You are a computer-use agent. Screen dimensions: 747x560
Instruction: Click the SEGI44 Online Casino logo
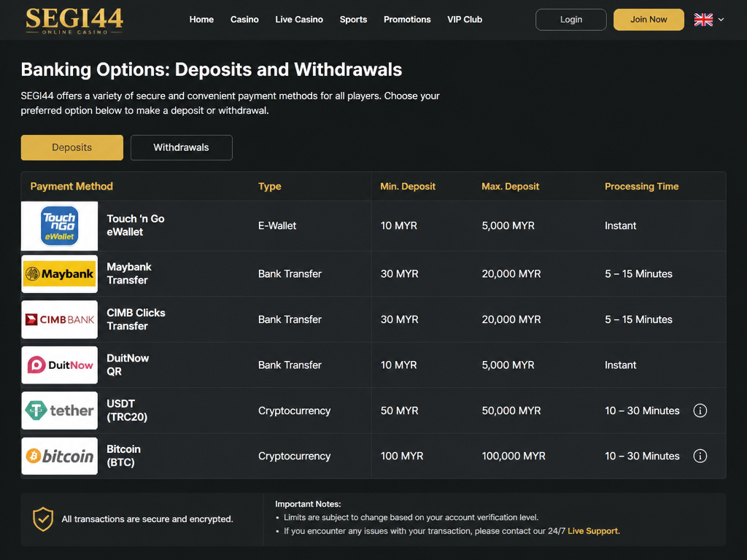74,21
